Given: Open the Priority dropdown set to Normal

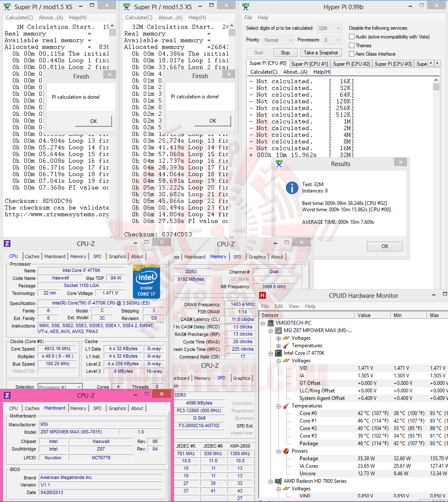Looking at the screenshot, I should click(x=278, y=40).
